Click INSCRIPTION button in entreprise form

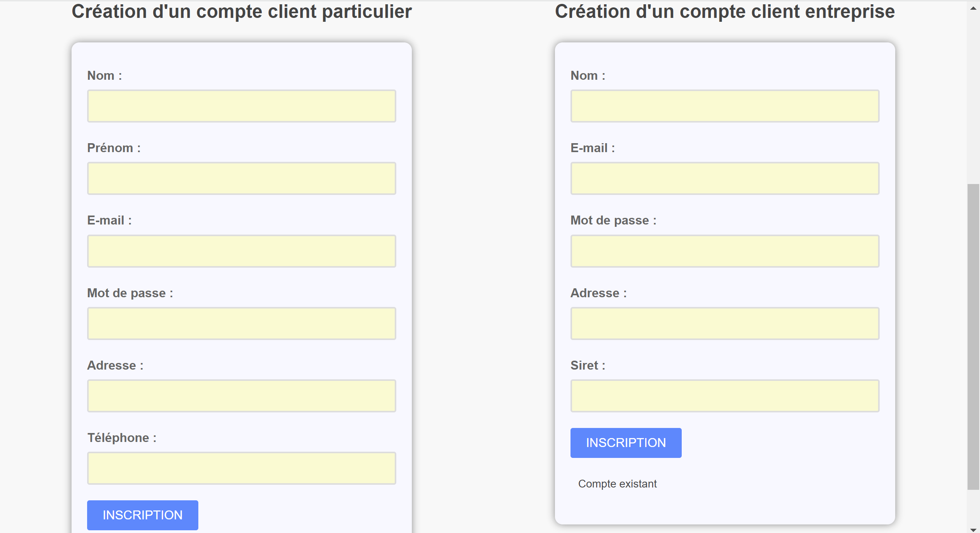tap(626, 443)
